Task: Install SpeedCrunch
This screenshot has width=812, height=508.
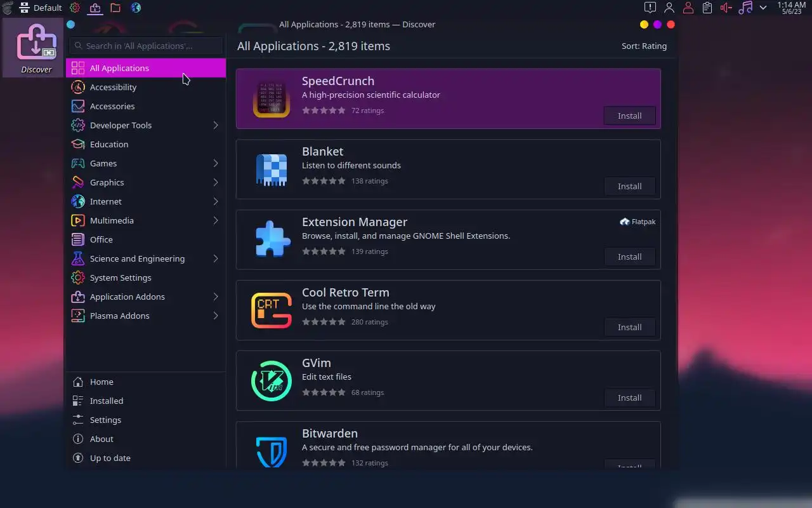Action: click(629, 116)
